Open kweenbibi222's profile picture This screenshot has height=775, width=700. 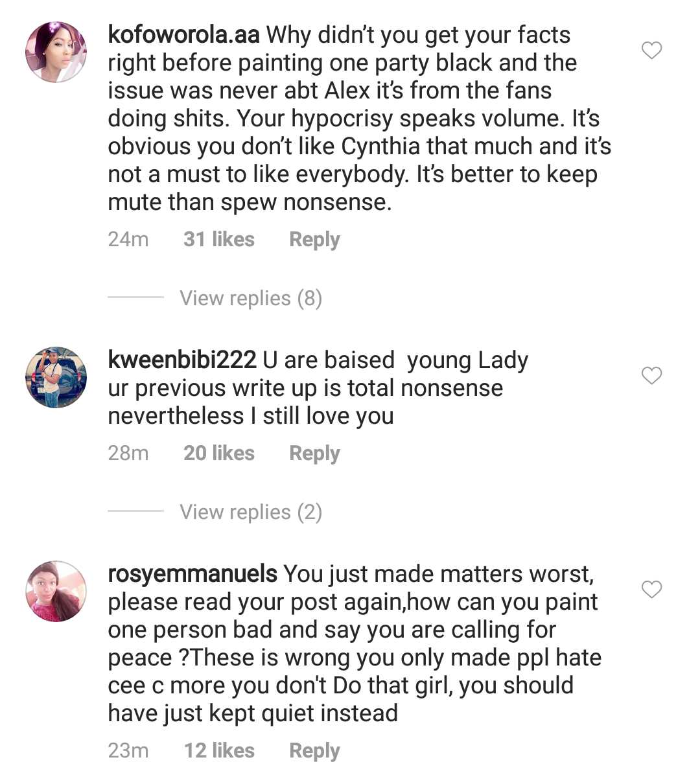point(56,377)
